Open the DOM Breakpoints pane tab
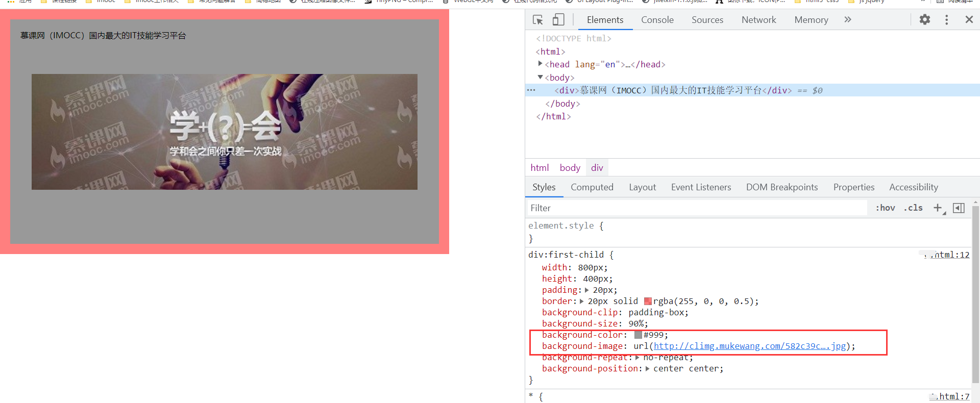 782,187
